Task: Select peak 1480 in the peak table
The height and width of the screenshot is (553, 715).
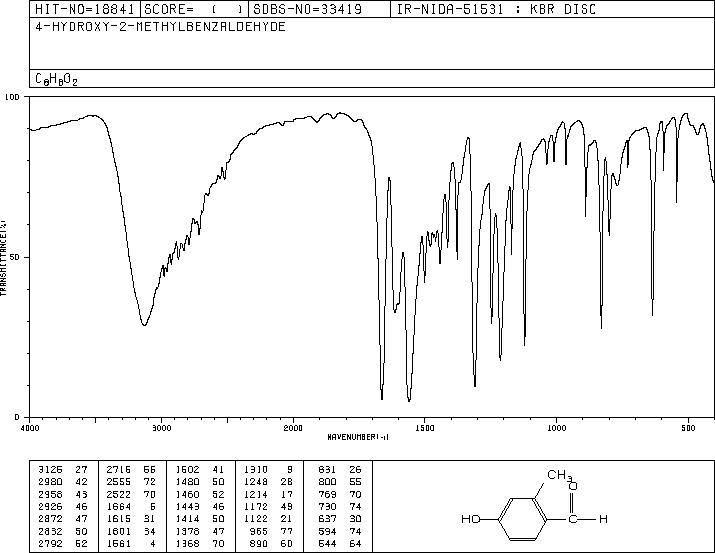Action: click(187, 482)
